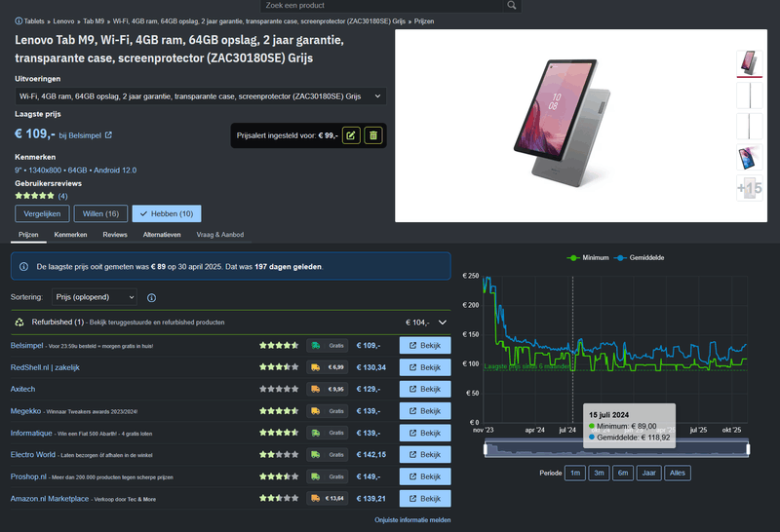Toggle Willen (16) wishlist button
Viewport: 780px width, 532px height.
coord(101,213)
